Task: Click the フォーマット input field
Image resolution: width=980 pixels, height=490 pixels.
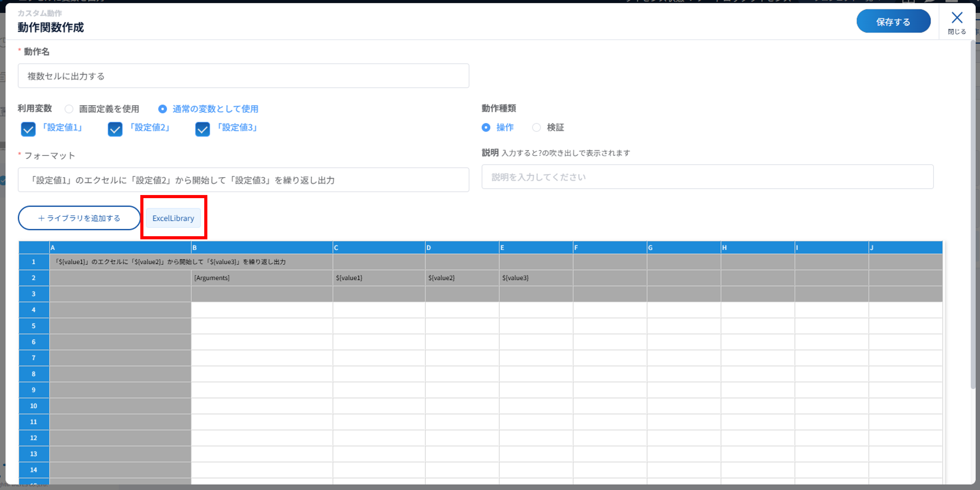Action: (243, 180)
